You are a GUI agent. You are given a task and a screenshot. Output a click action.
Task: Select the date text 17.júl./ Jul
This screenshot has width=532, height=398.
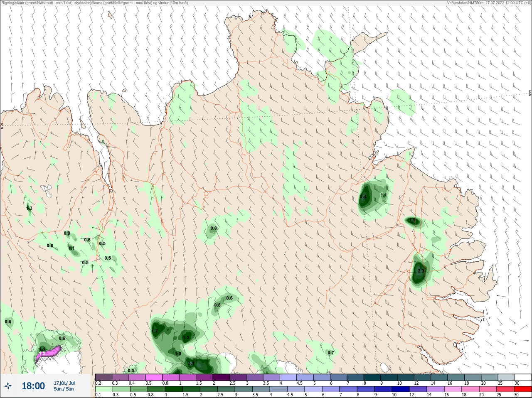[64, 383]
